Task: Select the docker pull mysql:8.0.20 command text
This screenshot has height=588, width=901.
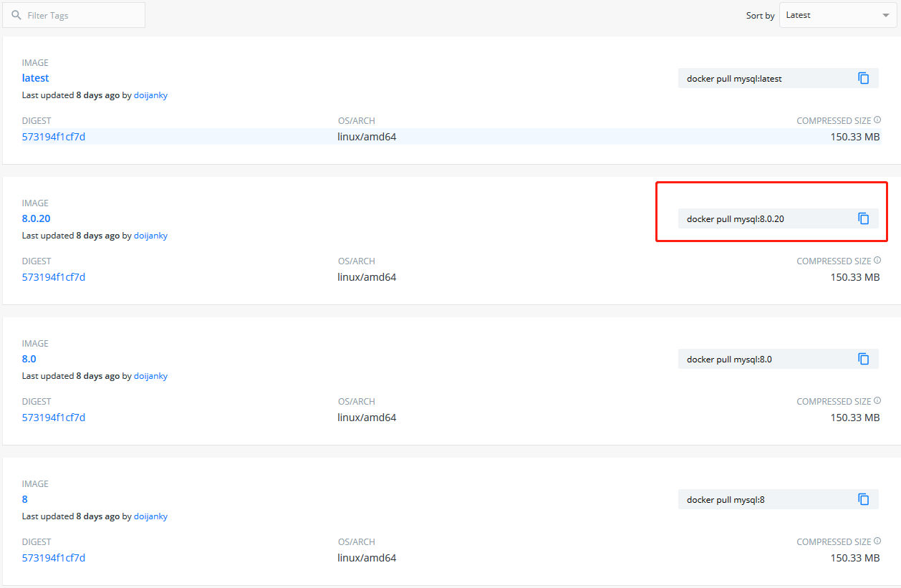Action: pos(736,219)
